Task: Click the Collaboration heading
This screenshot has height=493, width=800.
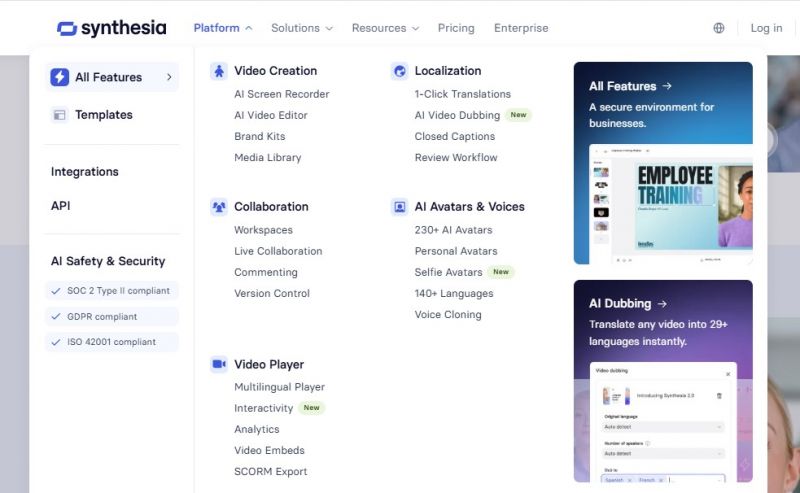Action: 271,207
